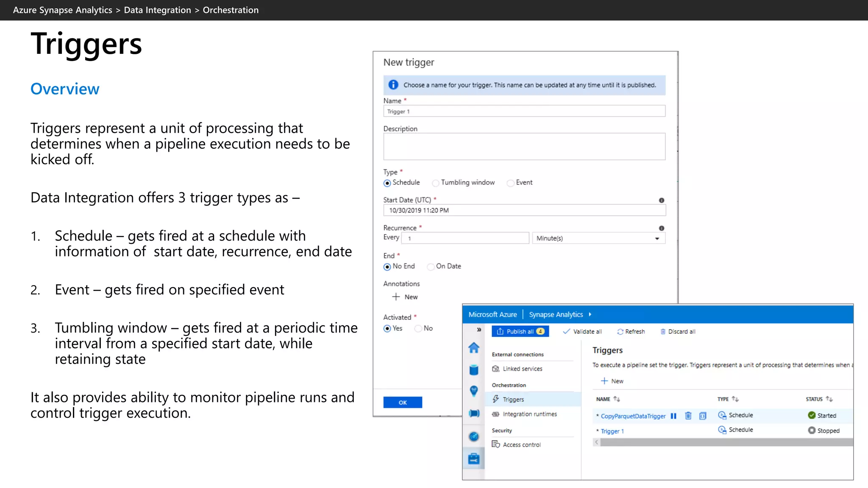Click the green Started status icon
Viewport: 868px width, 488px height.
(812, 415)
